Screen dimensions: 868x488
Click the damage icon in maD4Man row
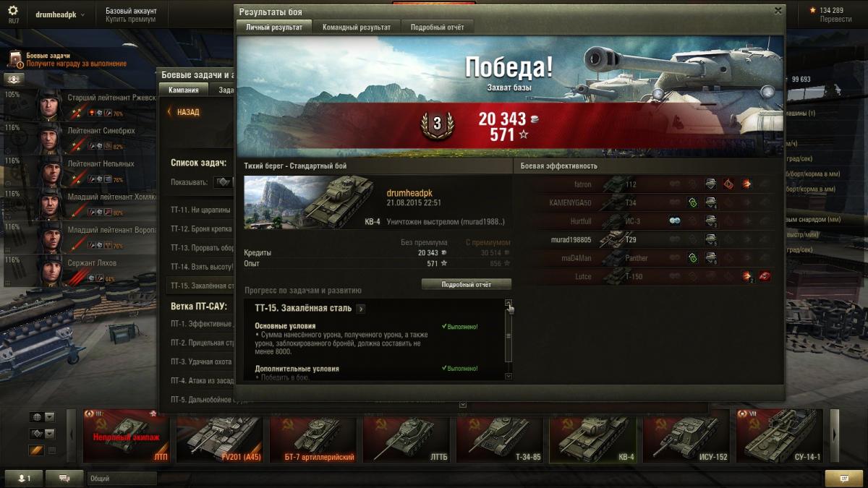[710, 258]
